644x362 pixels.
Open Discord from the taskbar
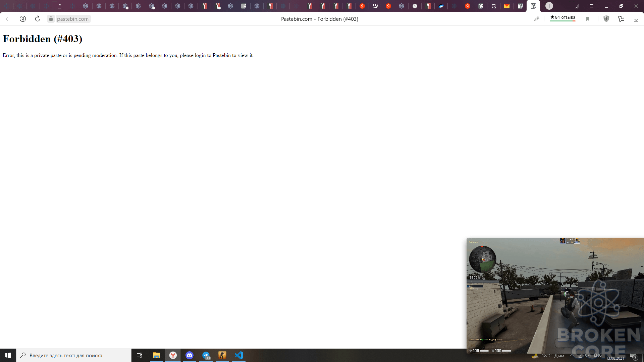point(190,355)
